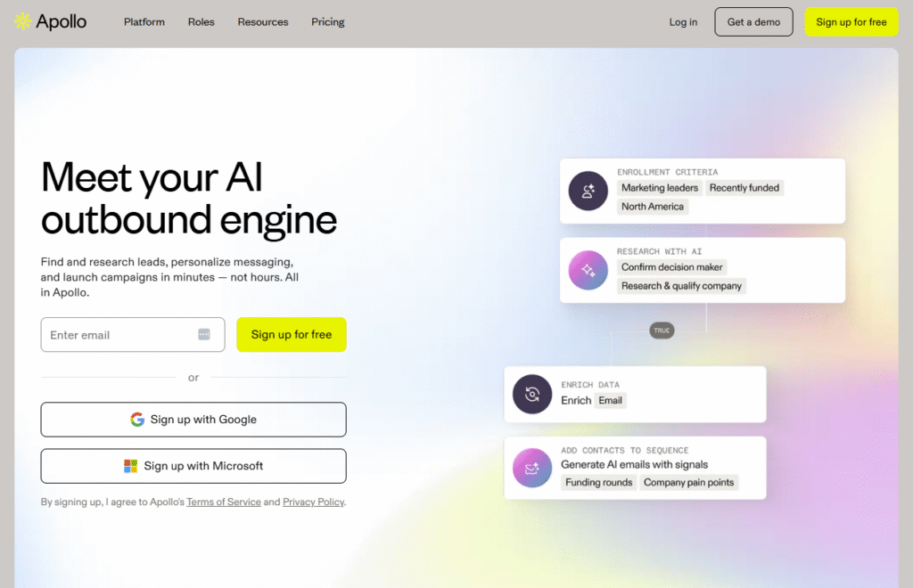Click the Enrollment Criteria person icon
This screenshot has width=913, height=588.
pos(588,191)
